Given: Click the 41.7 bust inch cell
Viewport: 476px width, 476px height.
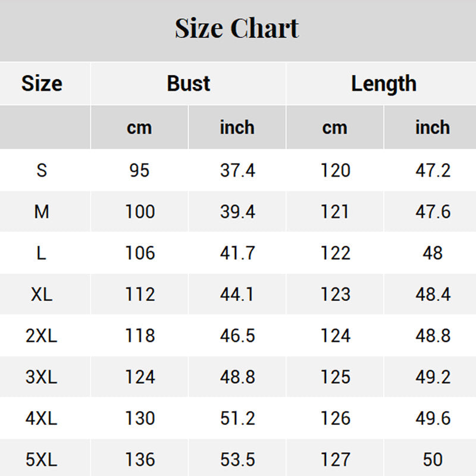Looking at the screenshot, I should click(x=237, y=253).
